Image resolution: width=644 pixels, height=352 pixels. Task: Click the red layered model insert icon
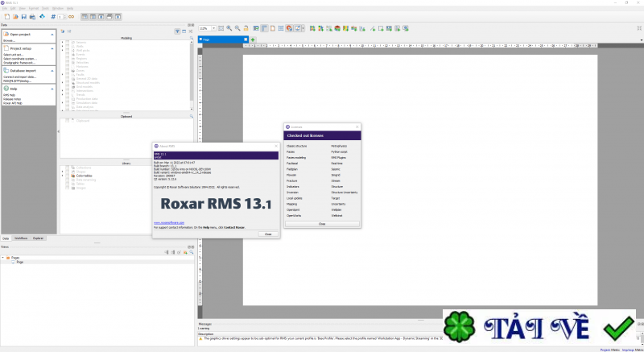337,28
